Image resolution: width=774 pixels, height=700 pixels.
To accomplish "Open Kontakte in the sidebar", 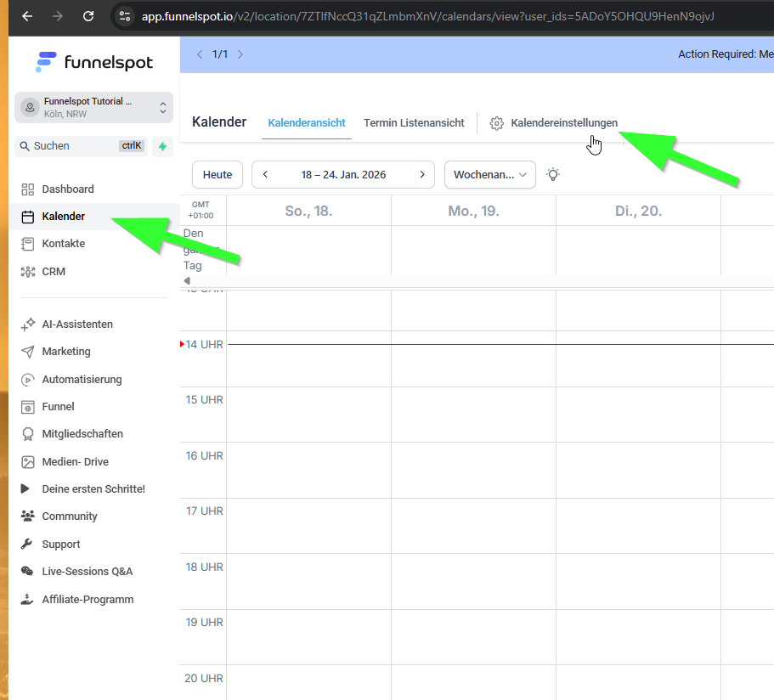I will (63, 243).
